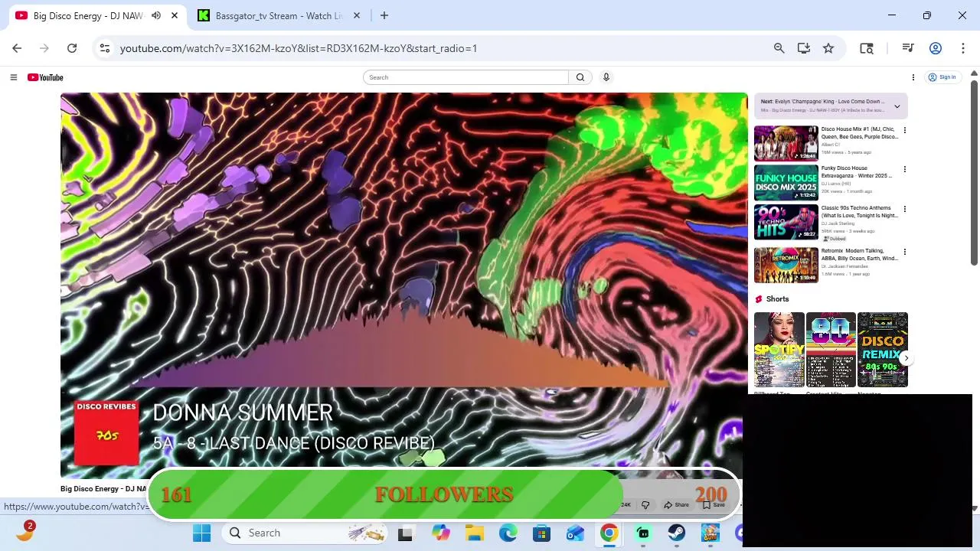Viewport: 980px width, 551px height.
Task: Open a new browser tab
Action: [384, 15]
